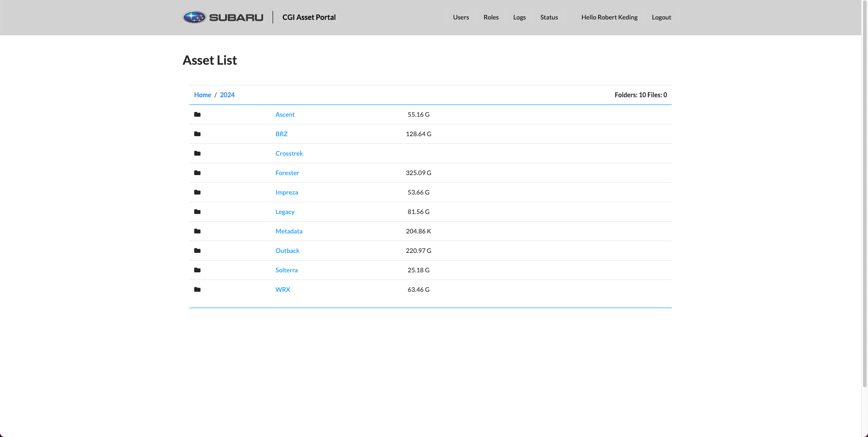Click the 128.64 G size value

(x=419, y=134)
